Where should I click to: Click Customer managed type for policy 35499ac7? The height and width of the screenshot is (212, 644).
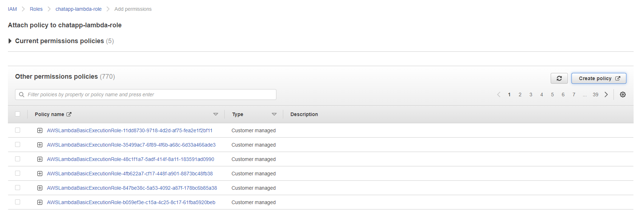click(x=253, y=145)
